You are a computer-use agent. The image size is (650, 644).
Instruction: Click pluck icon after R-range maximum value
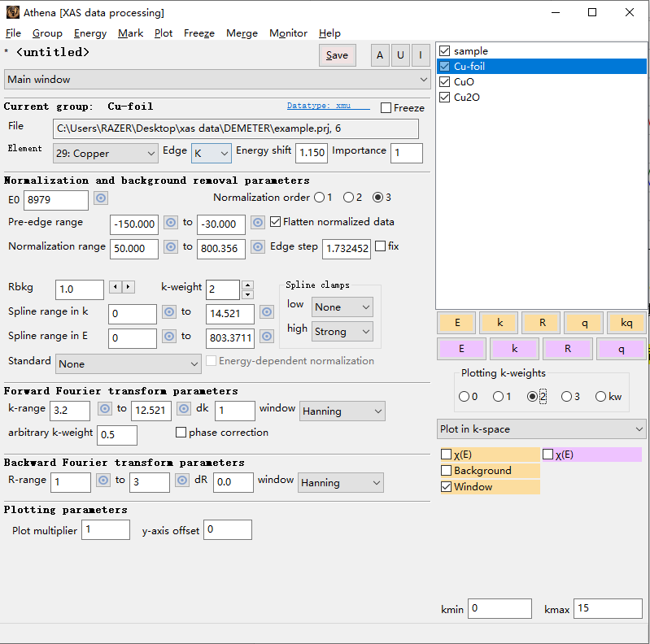[183, 481]
